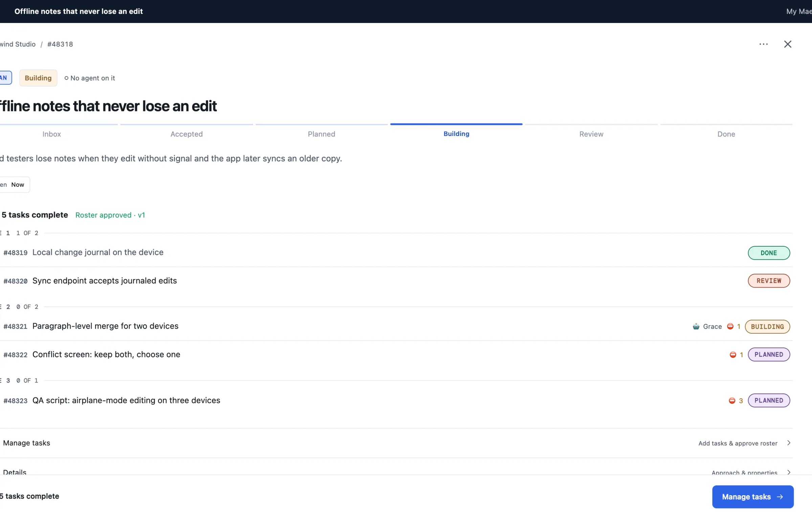The image size is (812, 518).
Task: Select the Building stage tab
Action: pos(456,134)
